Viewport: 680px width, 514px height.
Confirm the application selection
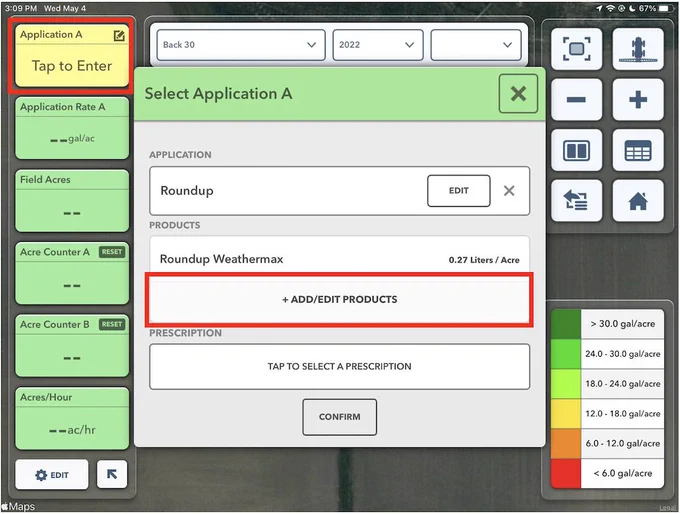click(340, 417)
